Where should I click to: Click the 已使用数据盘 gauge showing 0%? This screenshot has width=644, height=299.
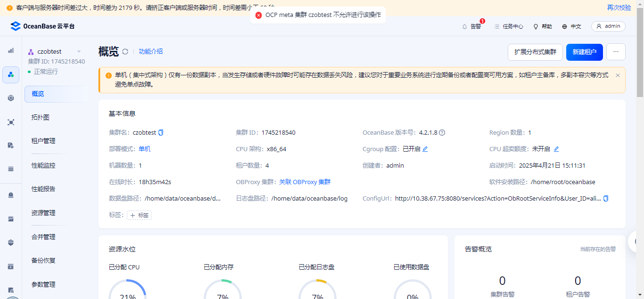click(x=413, y=289)
